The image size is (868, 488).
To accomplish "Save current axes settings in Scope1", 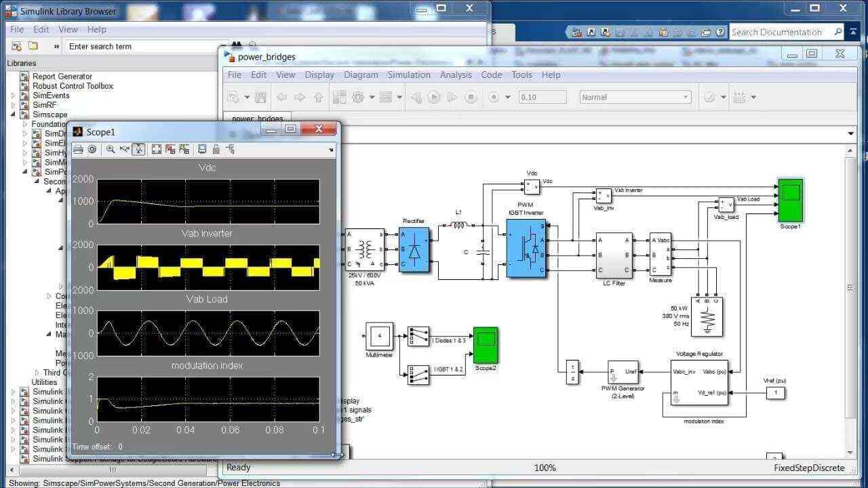I will tap(170, 149).
